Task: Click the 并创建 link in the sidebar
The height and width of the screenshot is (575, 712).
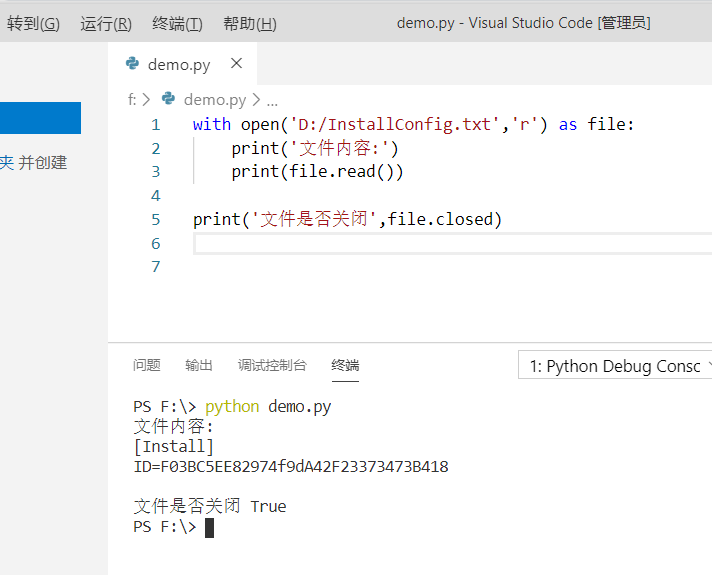Action: coord(43,163)
